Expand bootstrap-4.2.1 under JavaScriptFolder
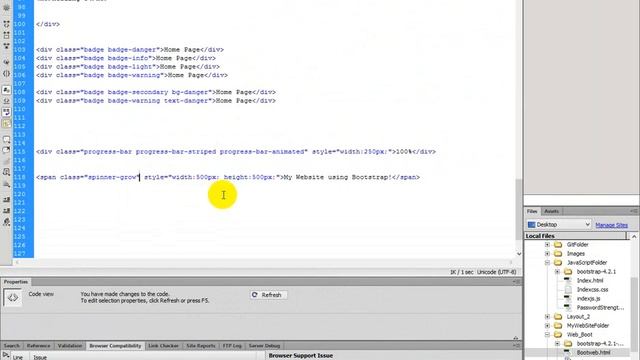This screenshot has width=640, height=360. click(558, 272)
